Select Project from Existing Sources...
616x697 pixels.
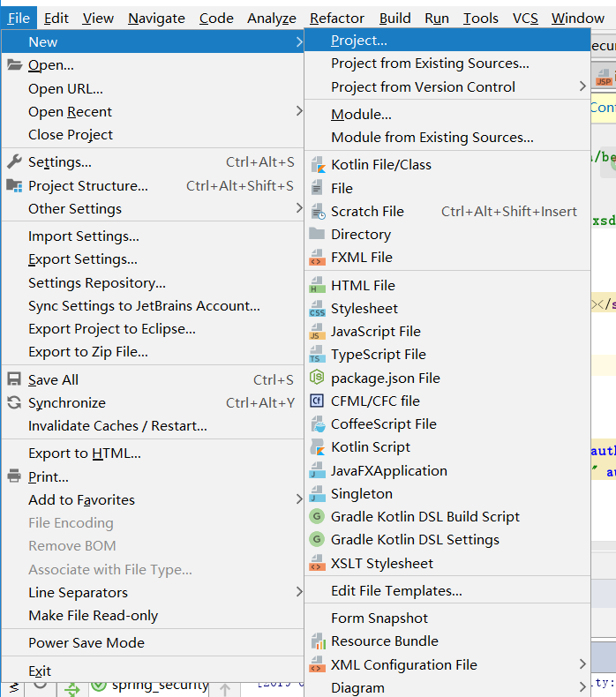tap(447, 64)
